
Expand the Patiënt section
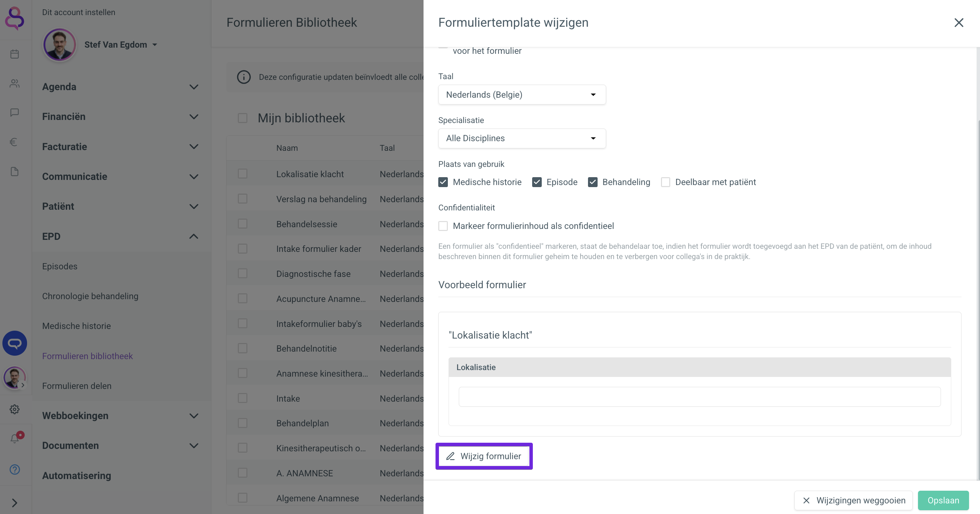121,206
